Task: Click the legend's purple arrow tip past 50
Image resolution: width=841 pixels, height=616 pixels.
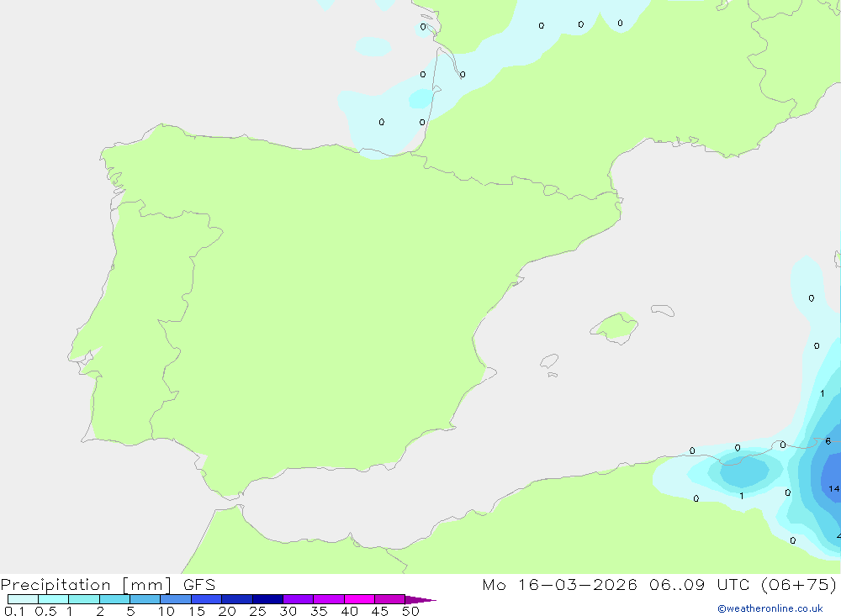Action: click(420, 600)
